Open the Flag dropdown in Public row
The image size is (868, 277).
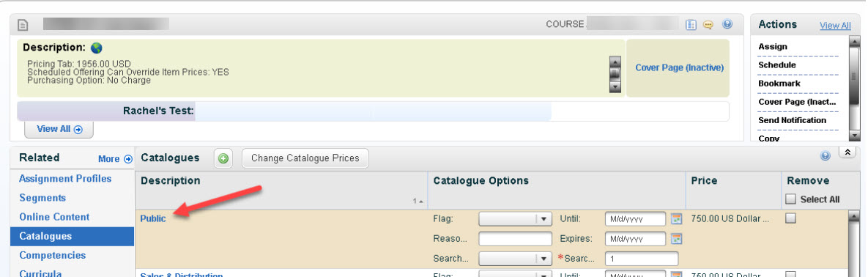click(516, 219)
